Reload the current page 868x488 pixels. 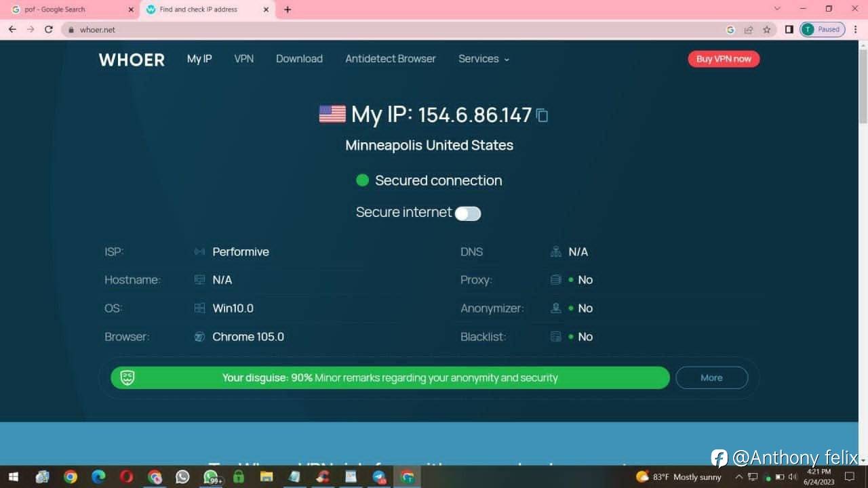49,29
